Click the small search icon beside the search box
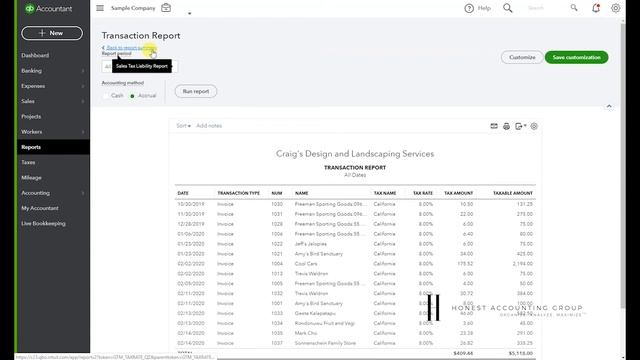 tap(574, 8)
